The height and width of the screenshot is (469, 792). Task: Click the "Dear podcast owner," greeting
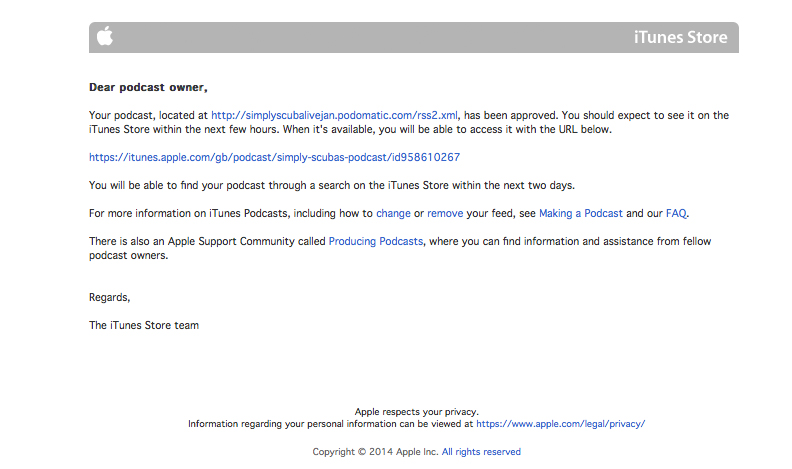(x=148, y=87)
